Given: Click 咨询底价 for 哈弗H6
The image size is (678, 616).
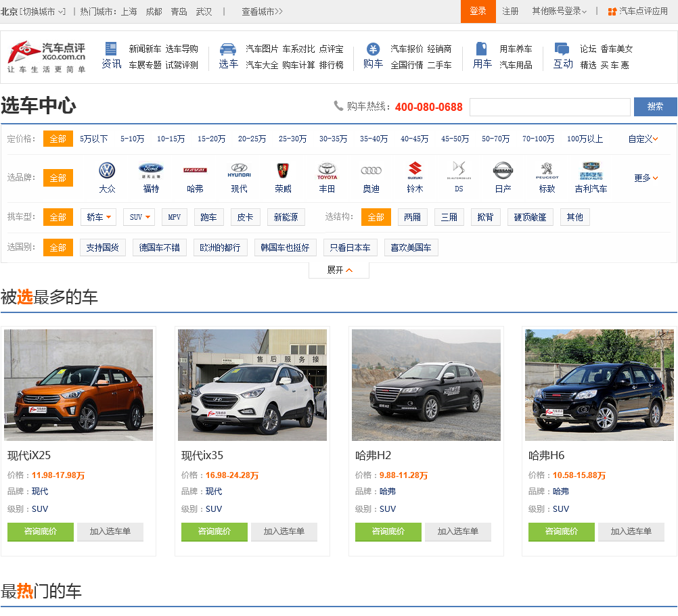Looking at the screenshot, I should pos(561,531).
